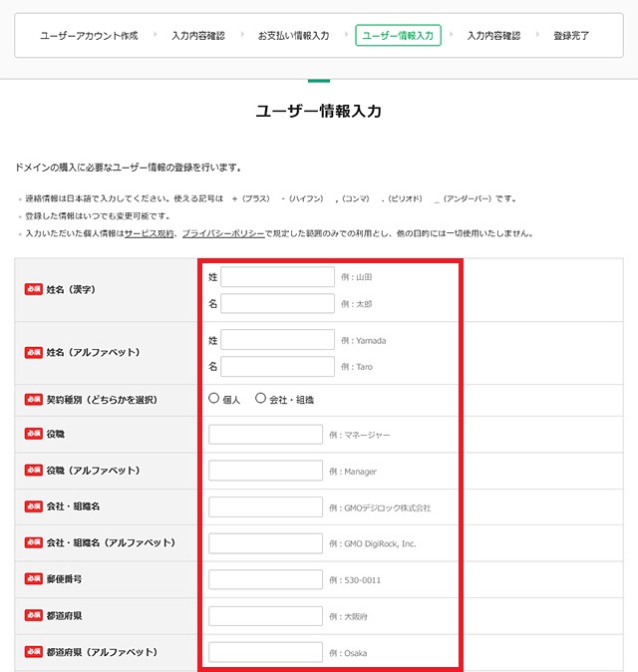Click the 例：太郎 hint text
This screenshot has width=638, height=672.
(357, 304)
